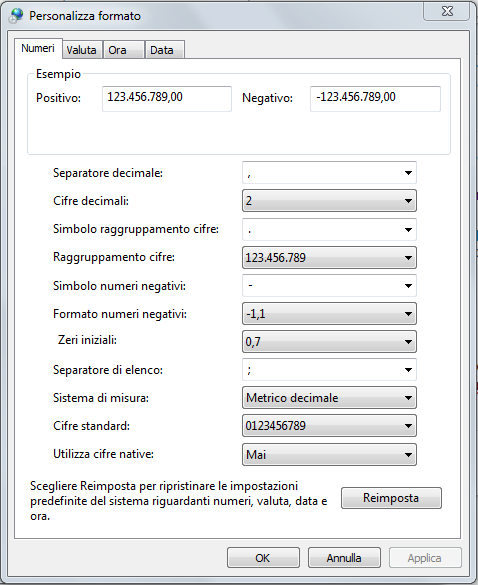Close the Personalizza formato dialog
This screenshot has height=585, width=478.
pos(447,11)
